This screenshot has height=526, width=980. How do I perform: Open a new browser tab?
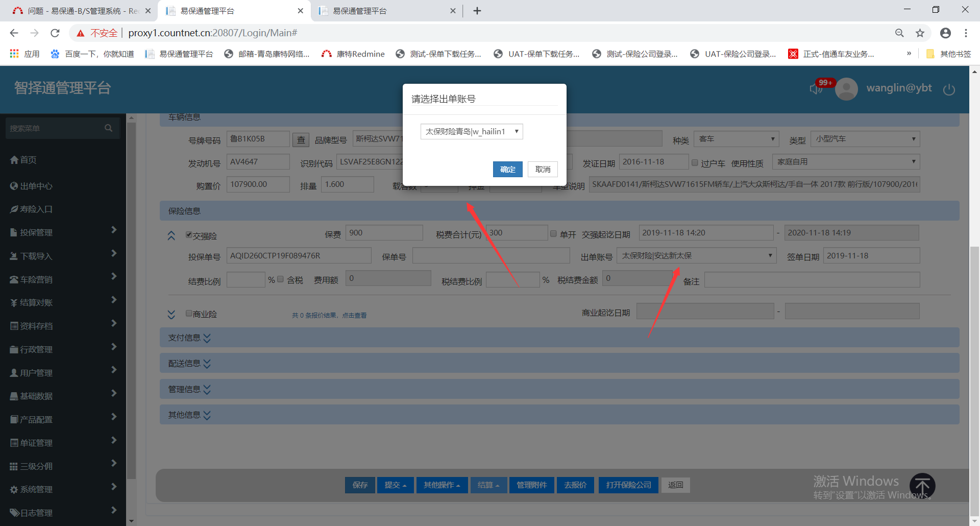477,11
